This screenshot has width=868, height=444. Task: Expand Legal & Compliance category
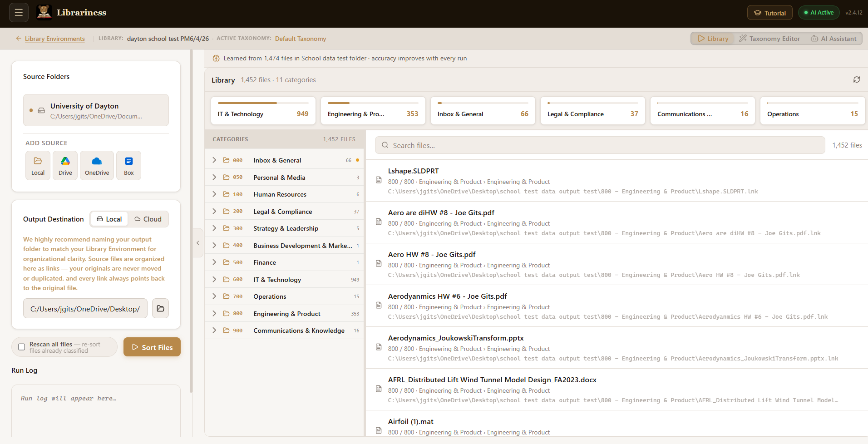(214, 211)
